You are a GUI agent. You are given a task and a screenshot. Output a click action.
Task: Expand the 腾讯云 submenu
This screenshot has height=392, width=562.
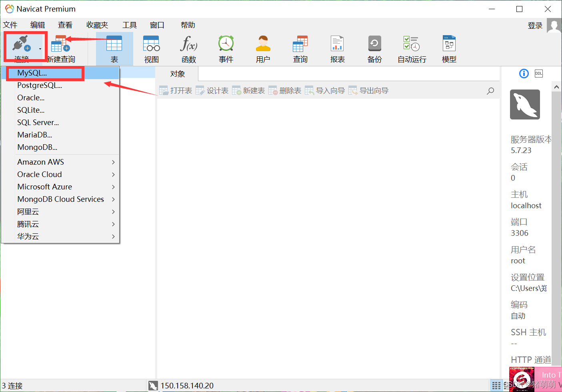click(60, 224)
